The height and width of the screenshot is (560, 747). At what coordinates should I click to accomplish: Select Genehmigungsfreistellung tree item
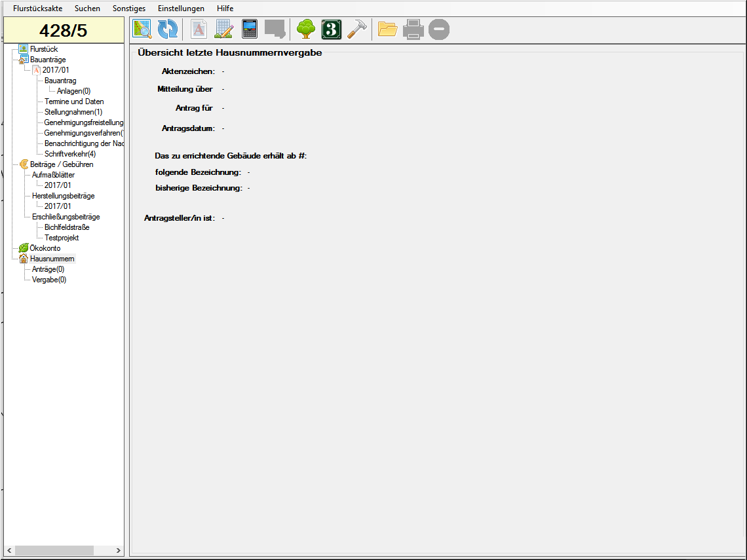[x=84, y=122]
